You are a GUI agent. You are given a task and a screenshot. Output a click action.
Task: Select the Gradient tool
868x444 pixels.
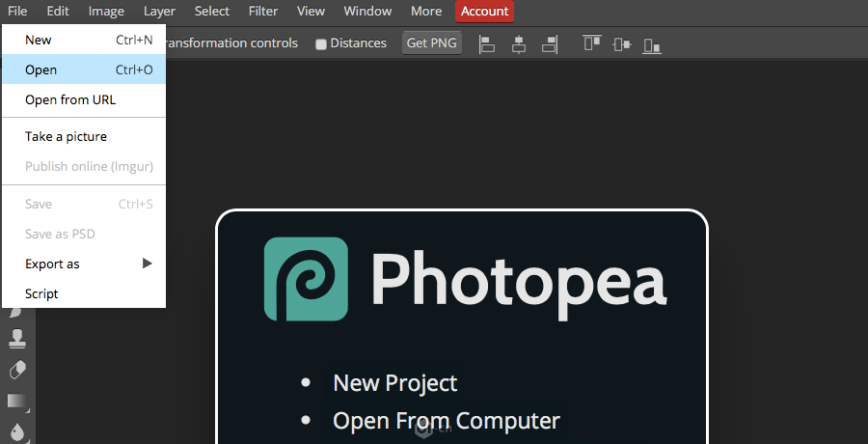click(17, 401)
